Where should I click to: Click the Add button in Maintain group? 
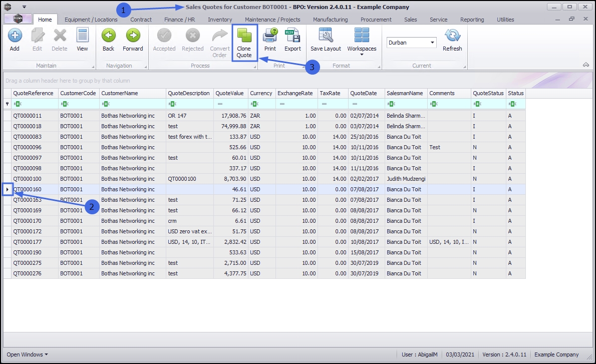click(x=15, y=40)
